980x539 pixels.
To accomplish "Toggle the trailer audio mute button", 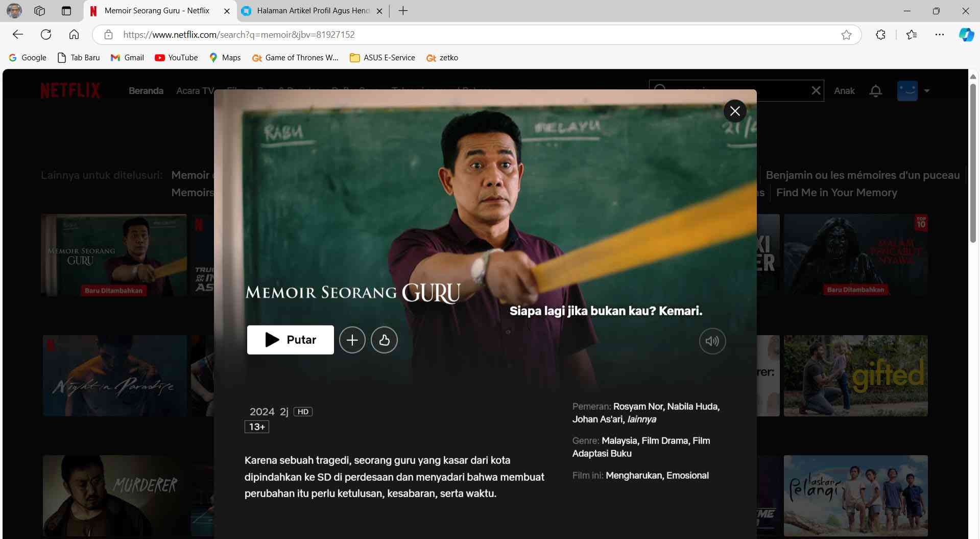I will 712,341.
